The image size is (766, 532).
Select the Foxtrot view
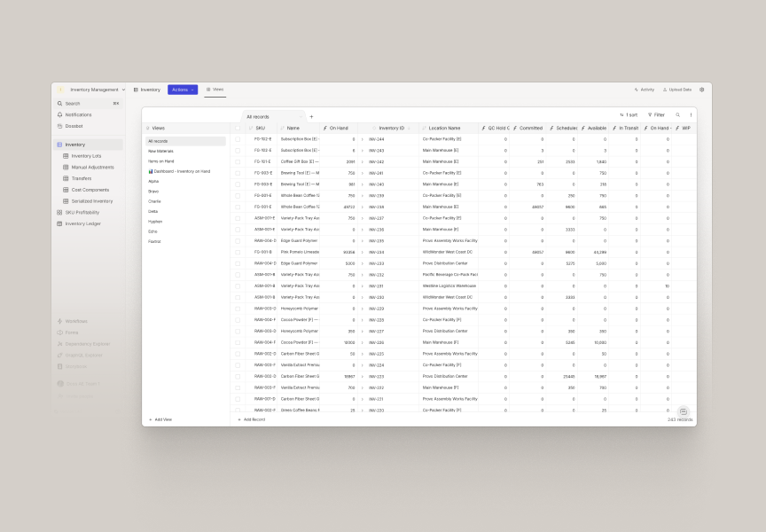click(185, 241)
